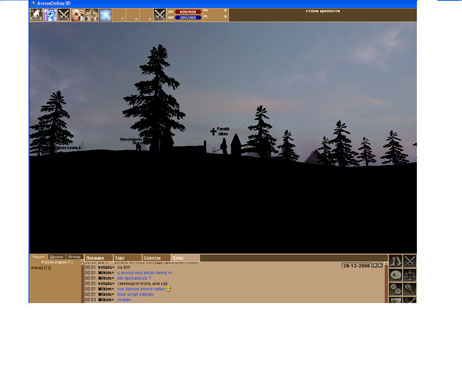462x369 pixels.
Task: Click the coins icon in right panel
Action: tap(395, 289)
